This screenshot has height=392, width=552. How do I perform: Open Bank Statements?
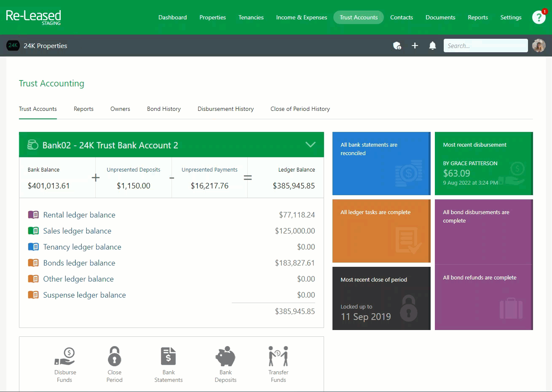click(168, 364)
